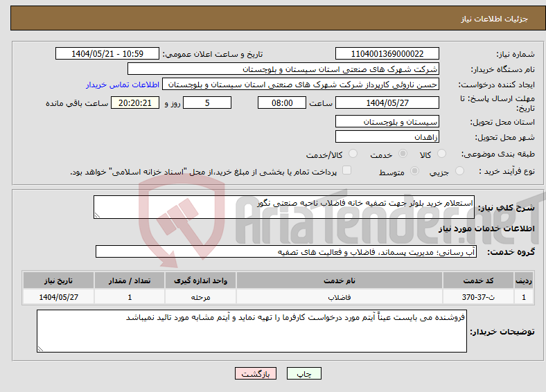546x392 pixels.
Task: Click the توضیحات خریدار notes textarea
Action: [x=252, y=331]
